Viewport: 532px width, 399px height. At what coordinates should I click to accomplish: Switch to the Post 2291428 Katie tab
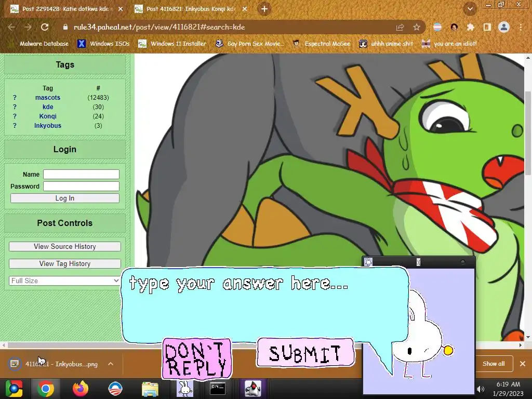[65, 9]
